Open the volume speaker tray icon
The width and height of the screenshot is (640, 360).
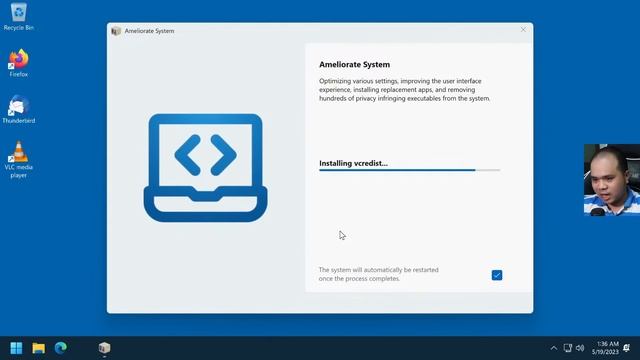tap(580, 348)
